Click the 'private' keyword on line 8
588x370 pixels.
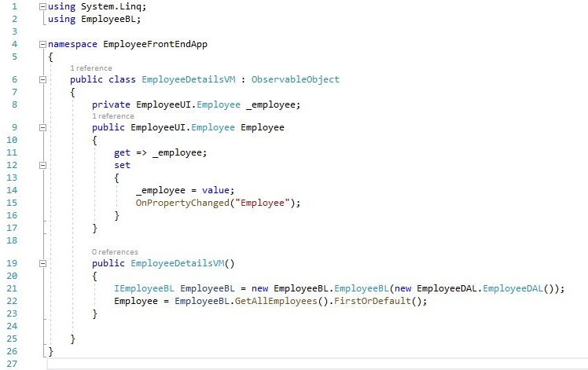tap(111, 104)
